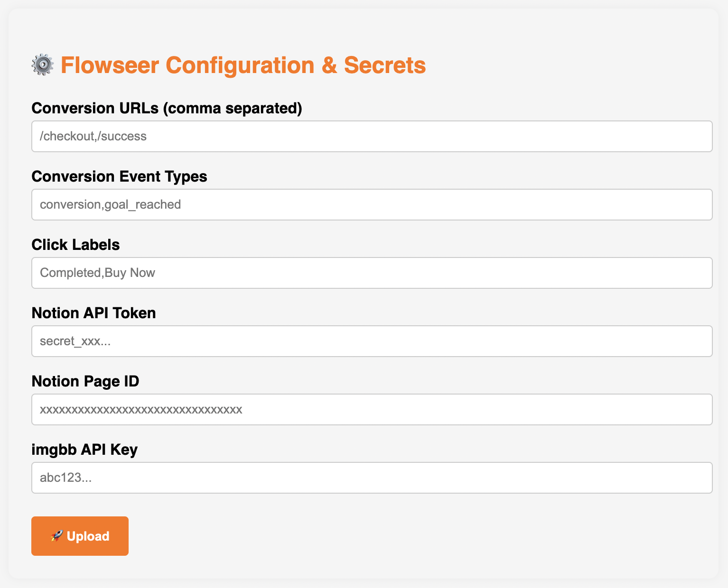728x588 pixels.
Task: Click the 'Conversion URLs' label text
Action: tap(95, 108)
